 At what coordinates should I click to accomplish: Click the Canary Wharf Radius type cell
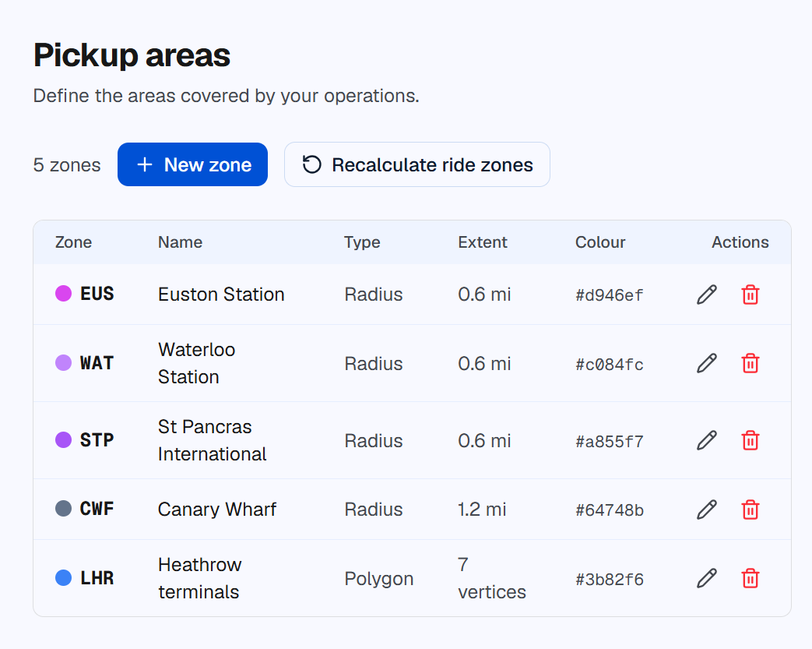click(374, 510)
